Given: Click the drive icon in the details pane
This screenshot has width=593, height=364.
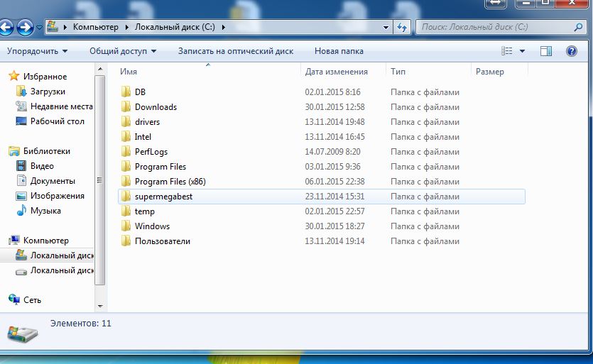Looking at the screenshot, I should pyautogui.click(x=22, y=333).
